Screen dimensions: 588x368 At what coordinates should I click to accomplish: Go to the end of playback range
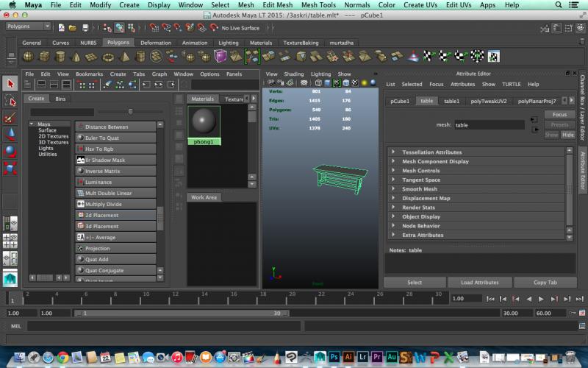tap(580, 299)
